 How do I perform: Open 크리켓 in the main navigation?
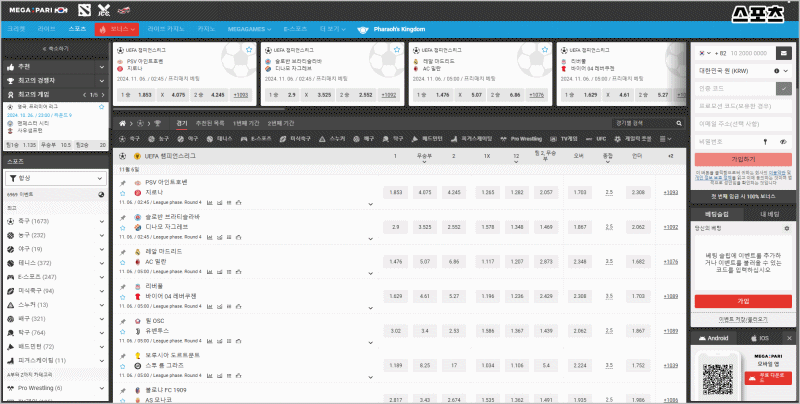click(x=15, y=30)
